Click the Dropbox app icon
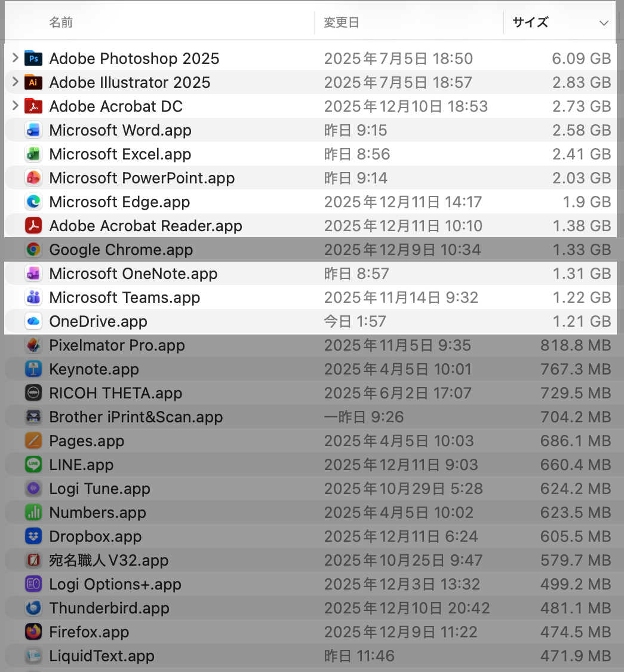624x672 pixels. pos(33,536)
